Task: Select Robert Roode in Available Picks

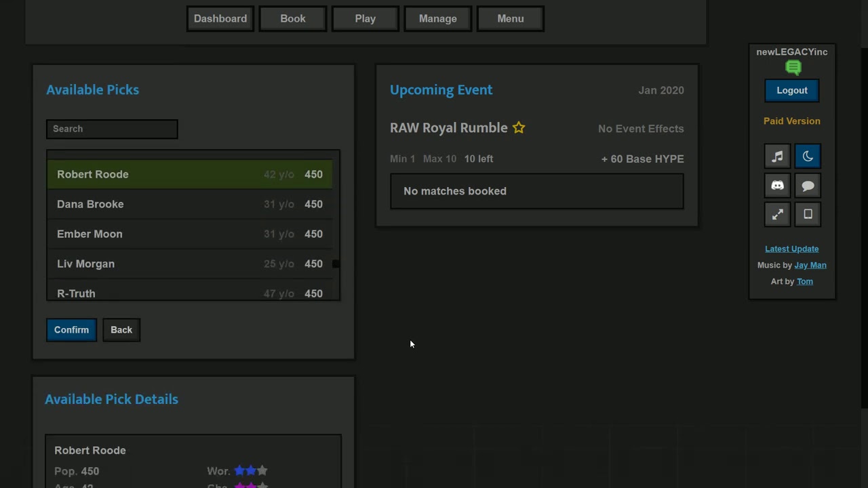Action: [190, 174]
